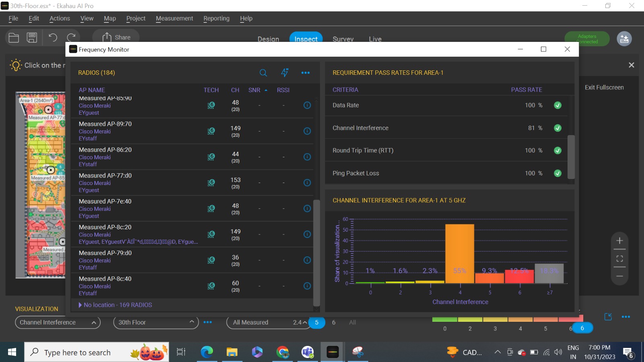Select the 2.4 GHz band toggle
The height and width of the screenshot is (362, 644).
click(x=297, y=322)
